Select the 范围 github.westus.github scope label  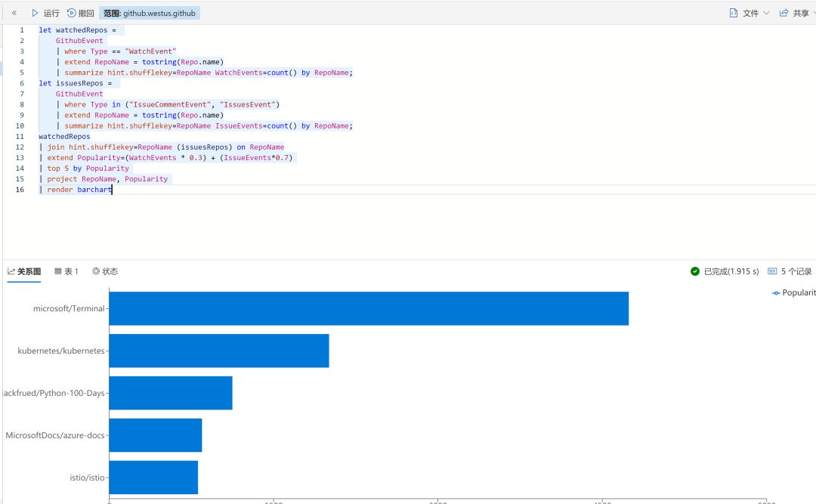pyautogui.click(x=149, y=13)
